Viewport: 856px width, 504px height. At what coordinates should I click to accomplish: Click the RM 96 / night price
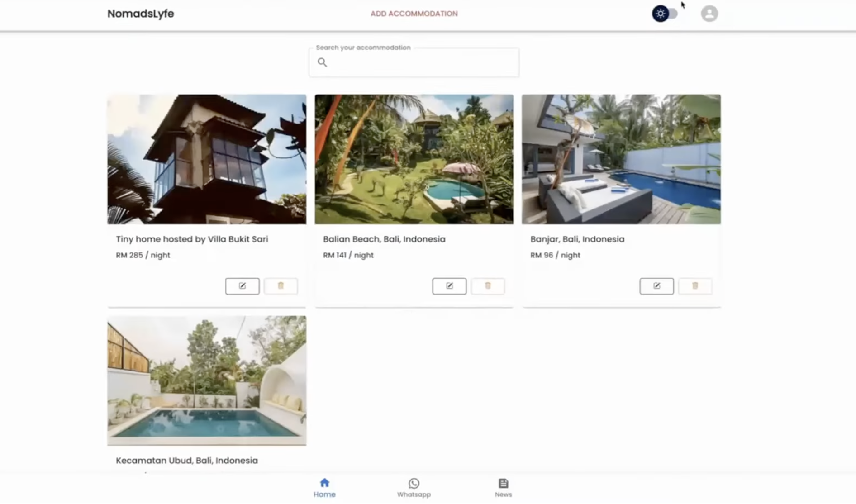tap(555, 255)
